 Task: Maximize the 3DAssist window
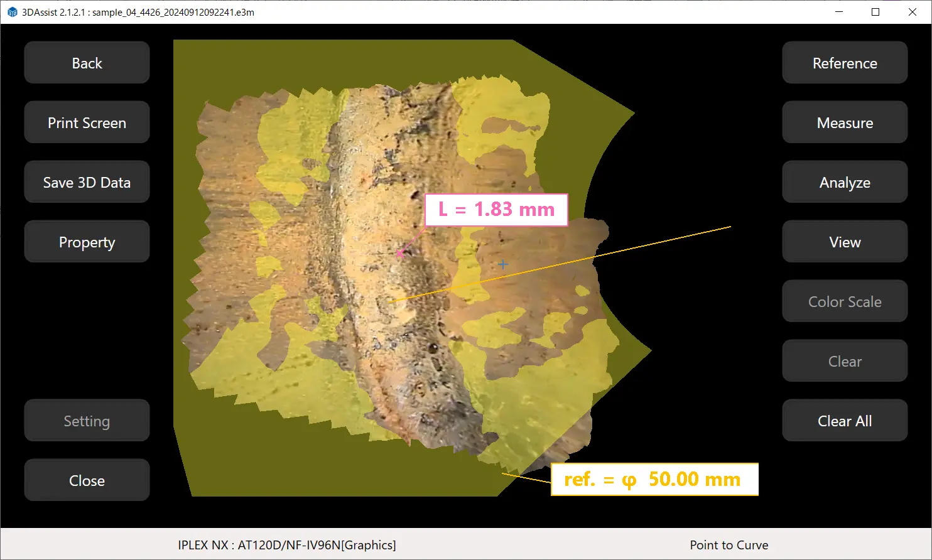pyautogui.click(x=875, y=12)
